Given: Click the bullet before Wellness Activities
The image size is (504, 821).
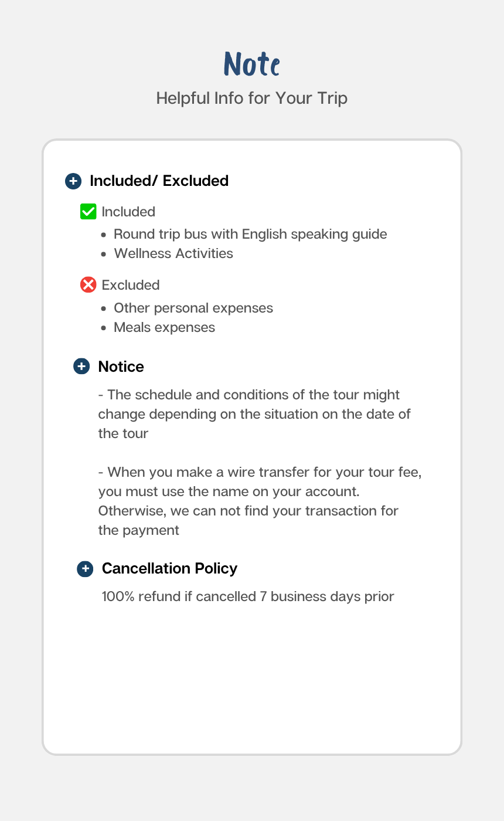Looking at the screenshot, I should click(104, 254).
